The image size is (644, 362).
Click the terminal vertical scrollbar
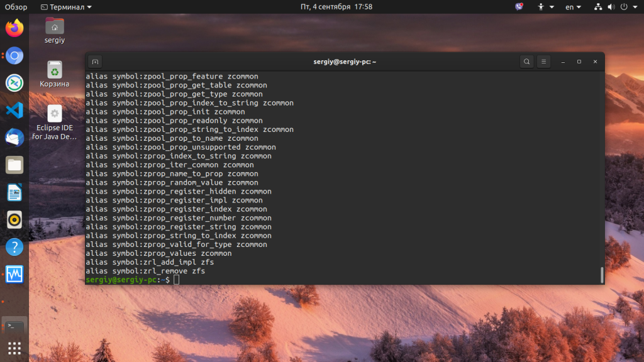tap(601, 275)
